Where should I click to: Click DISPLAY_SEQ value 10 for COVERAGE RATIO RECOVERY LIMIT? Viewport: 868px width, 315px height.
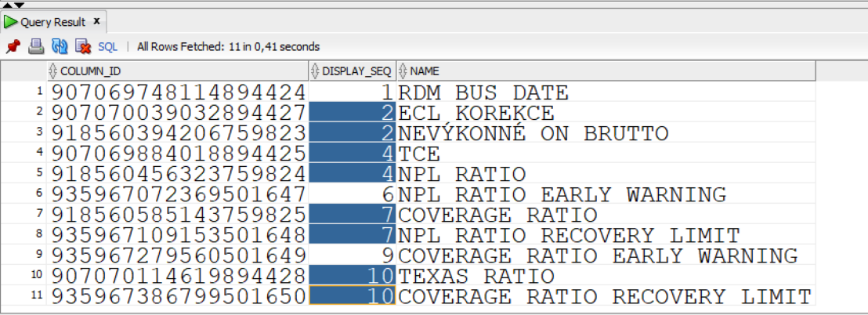coord(352,295)
